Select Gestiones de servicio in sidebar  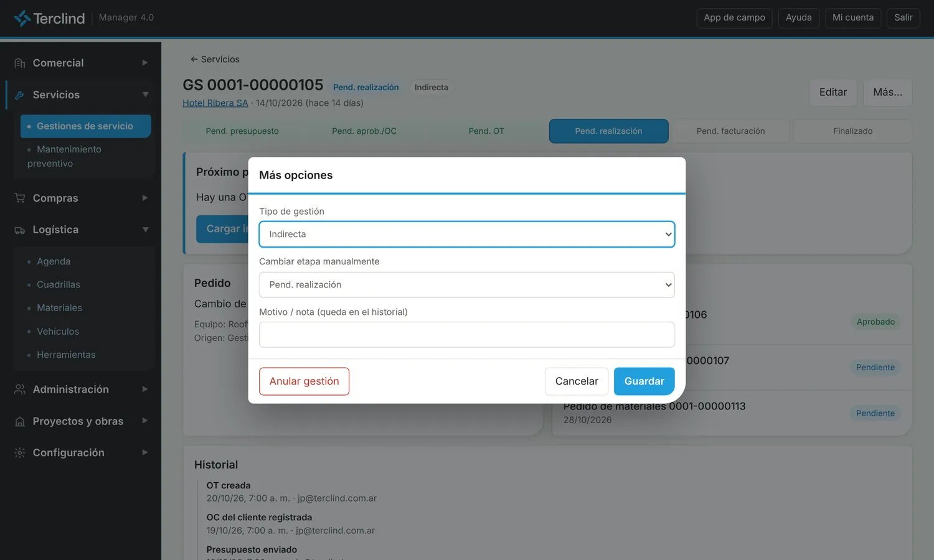(x=86, y=126)
